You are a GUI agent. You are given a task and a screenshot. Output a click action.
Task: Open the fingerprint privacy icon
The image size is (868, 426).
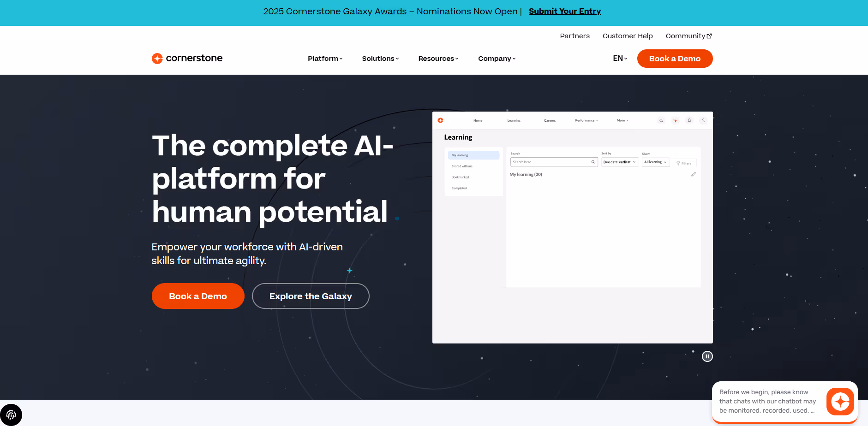(11, 415)
